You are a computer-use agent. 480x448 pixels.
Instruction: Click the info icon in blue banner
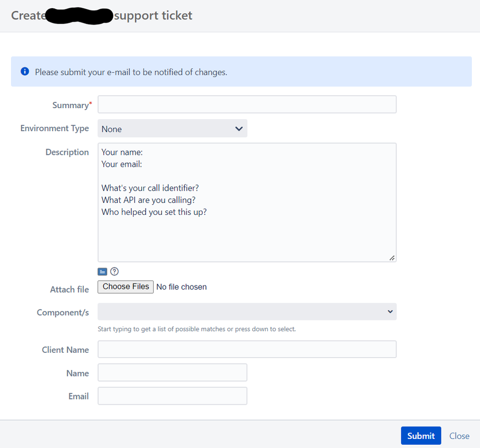(25, 71)
